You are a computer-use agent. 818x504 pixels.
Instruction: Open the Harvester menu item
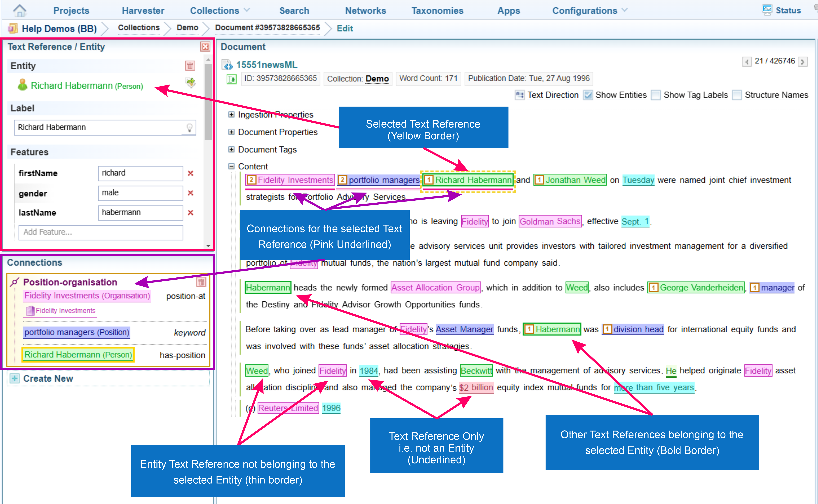(143, 11)
